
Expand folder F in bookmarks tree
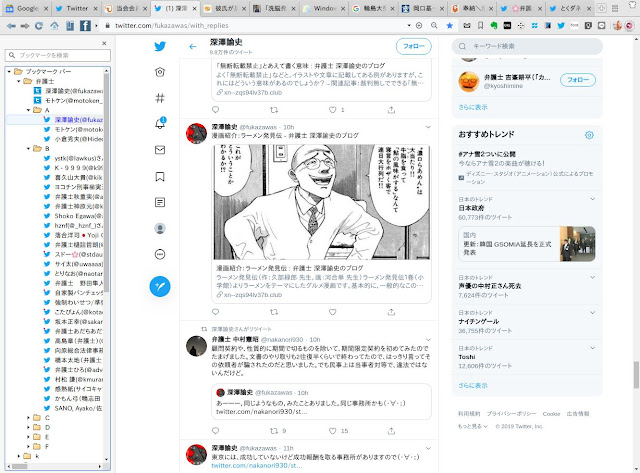28,446
